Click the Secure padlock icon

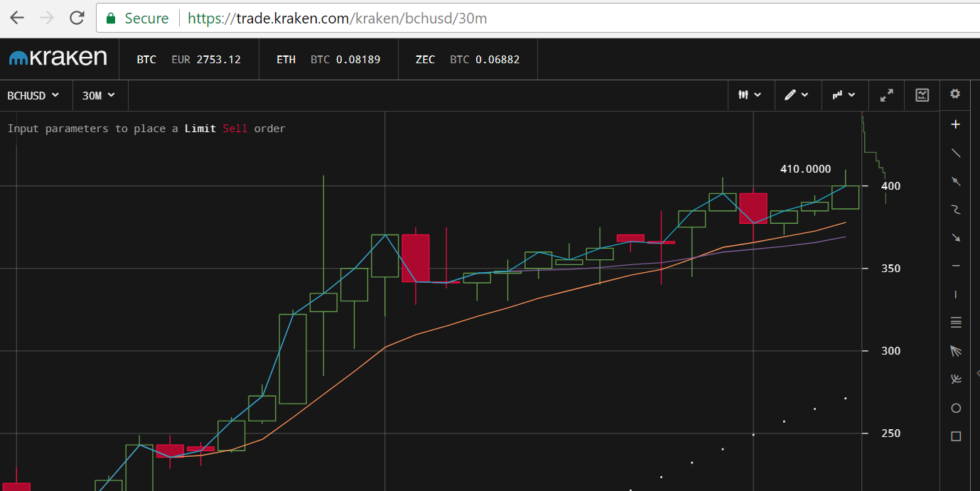click(111, 18)
